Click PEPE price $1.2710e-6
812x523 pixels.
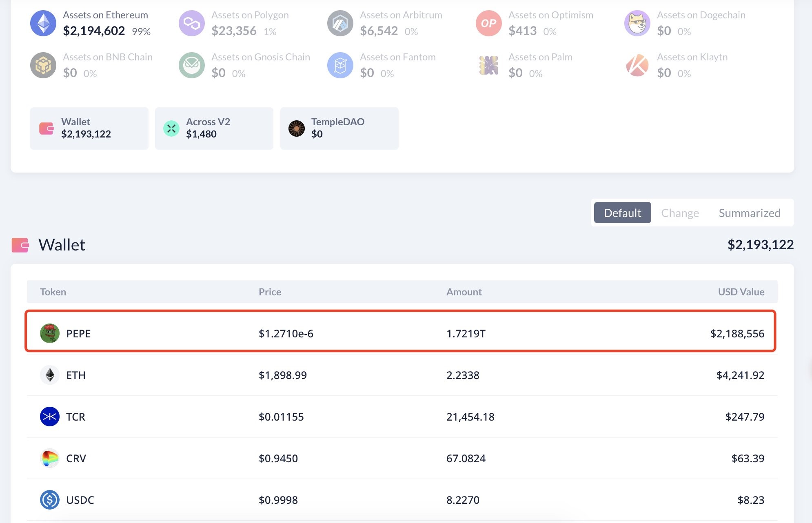[286, 333]
